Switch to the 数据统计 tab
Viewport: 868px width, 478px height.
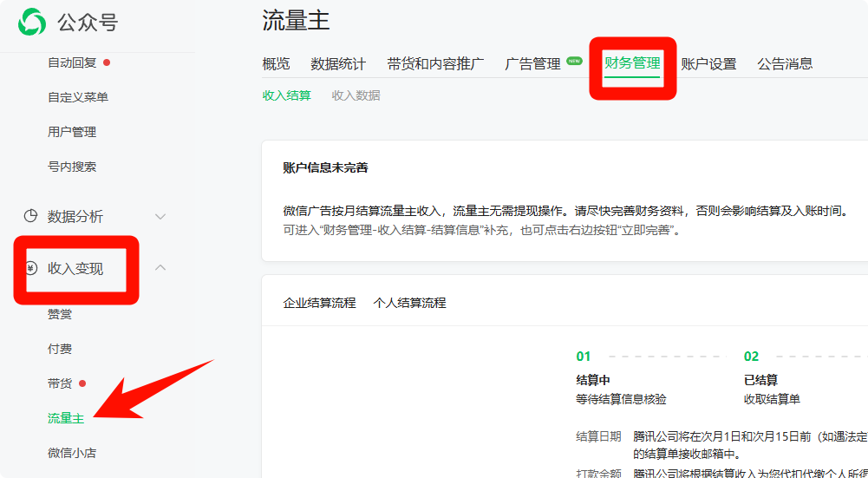point(338,63)
